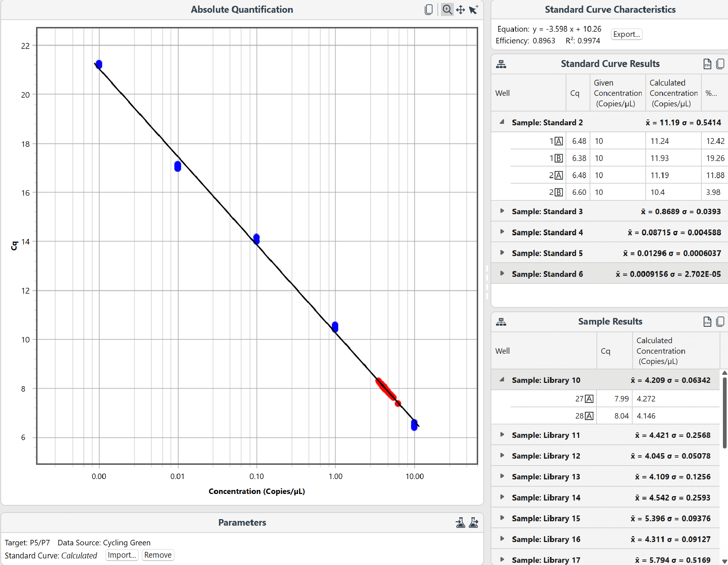The width and height of the screenshot is (728, 565).
Task: Collapse the Library 10 sample group
Action: pyautogui.click(x=502, y=380)
